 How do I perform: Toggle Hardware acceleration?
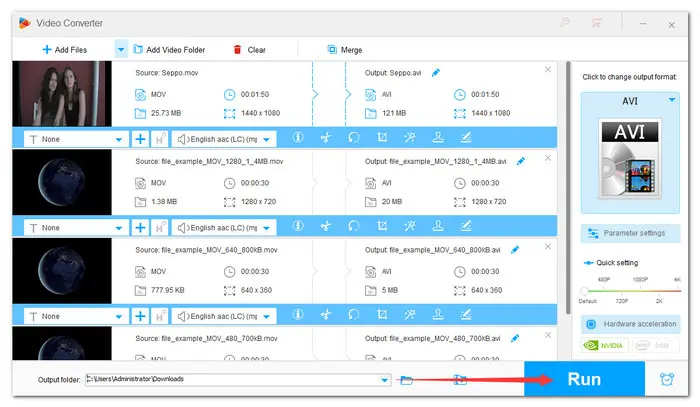630,324
